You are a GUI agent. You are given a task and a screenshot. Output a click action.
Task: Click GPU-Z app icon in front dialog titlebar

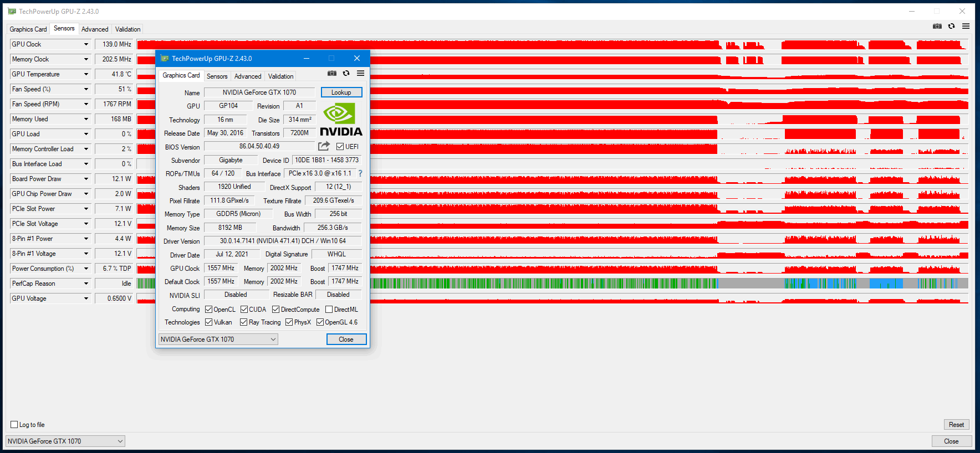[165, 58]
